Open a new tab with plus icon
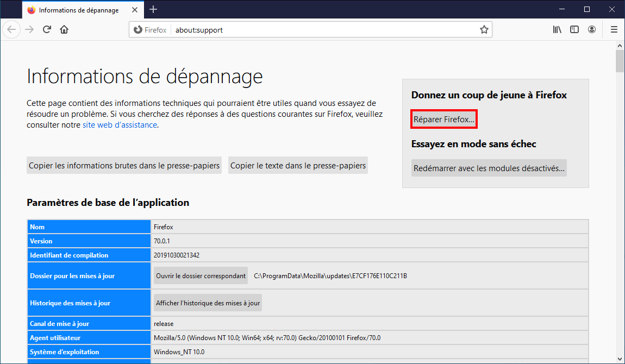This screenshot has width=625, height=364. pos(153,10)
